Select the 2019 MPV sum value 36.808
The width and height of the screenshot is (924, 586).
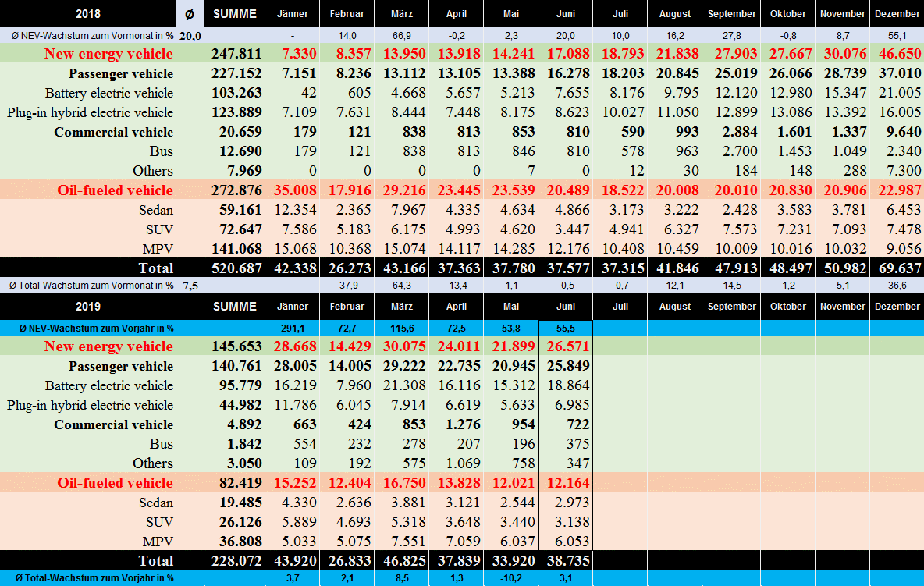(240, 542)
